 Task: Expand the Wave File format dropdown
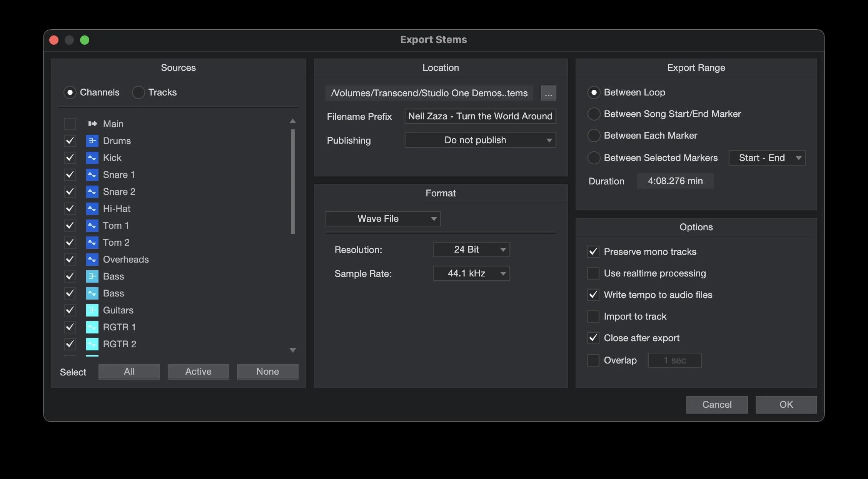coord(383,219)
